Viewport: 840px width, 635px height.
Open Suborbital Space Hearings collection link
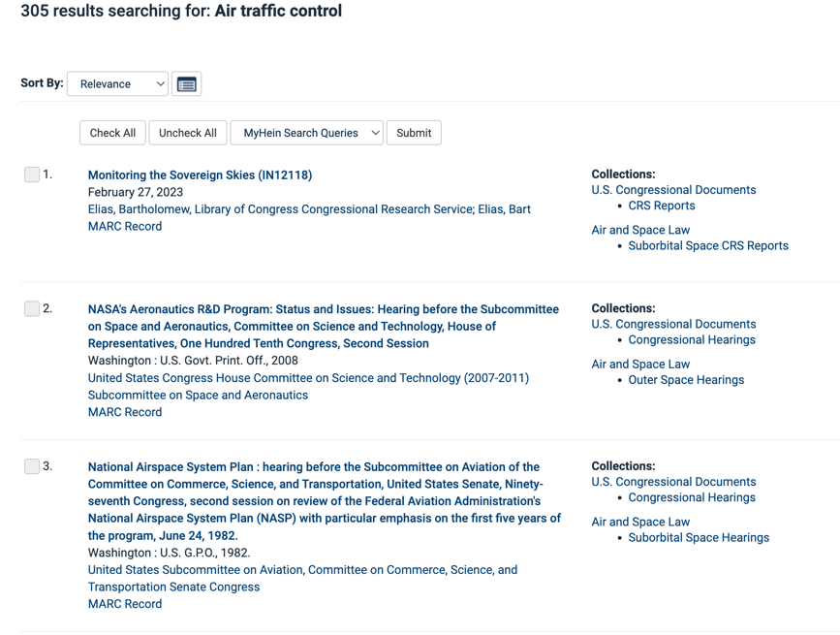(x=699, y=538)
